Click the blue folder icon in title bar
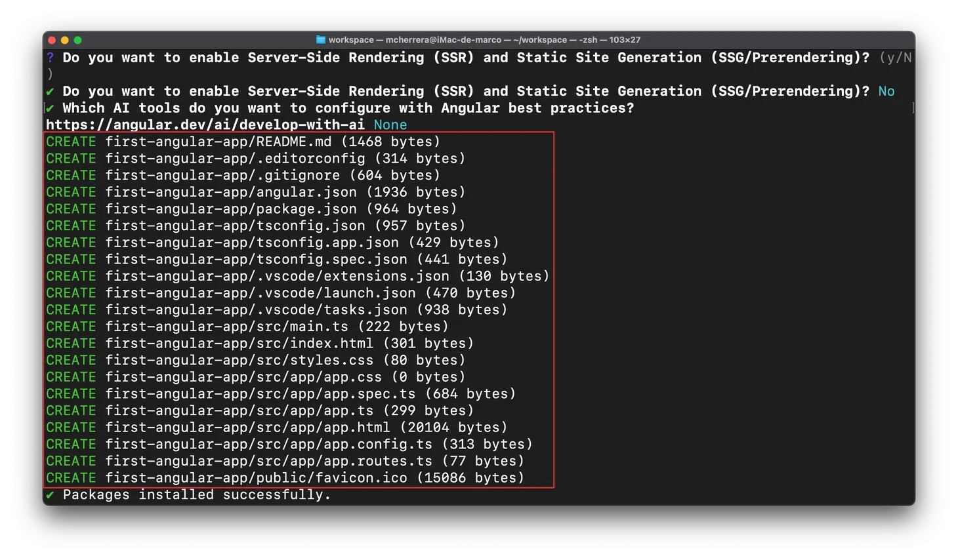This screenshot has width=958, height=560. [x=321, y=40]
